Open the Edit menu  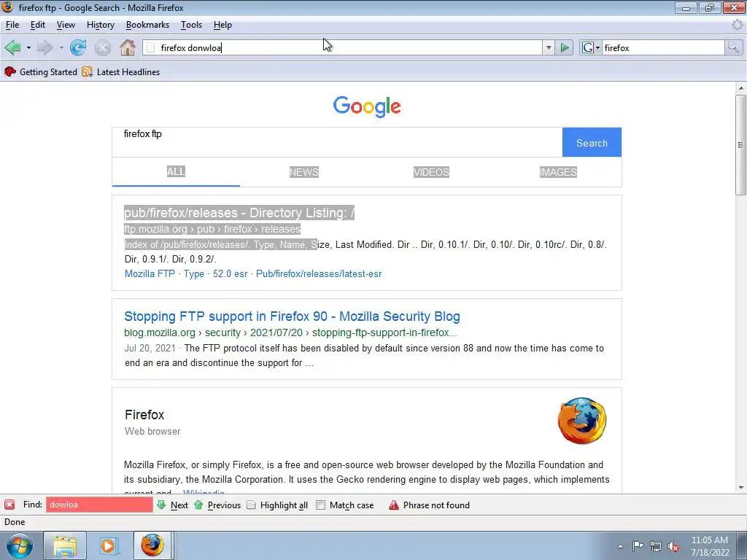pos(38,25)
